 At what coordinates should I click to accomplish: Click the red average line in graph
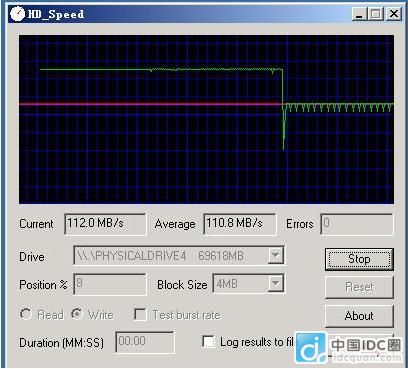point(150,104)
